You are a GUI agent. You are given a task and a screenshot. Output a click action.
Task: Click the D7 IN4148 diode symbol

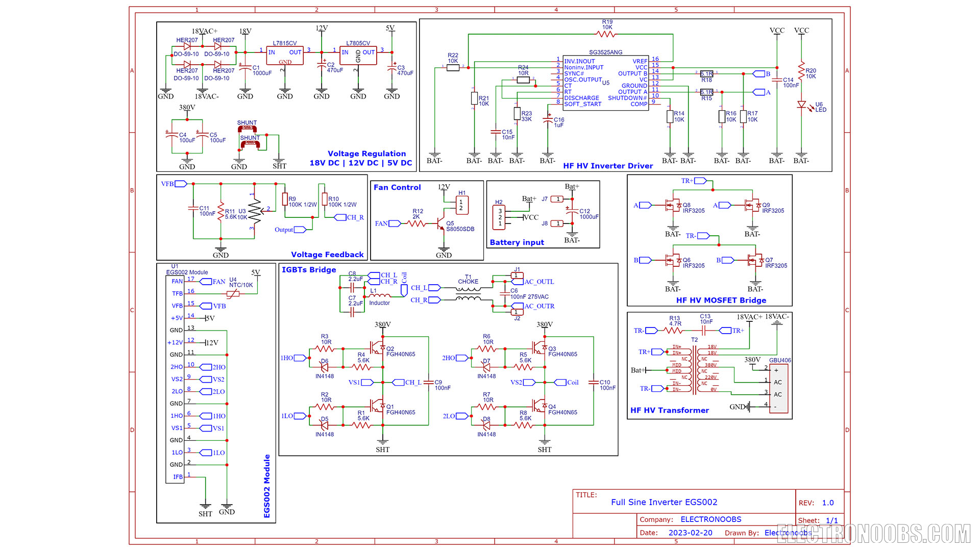click(486, 367)
